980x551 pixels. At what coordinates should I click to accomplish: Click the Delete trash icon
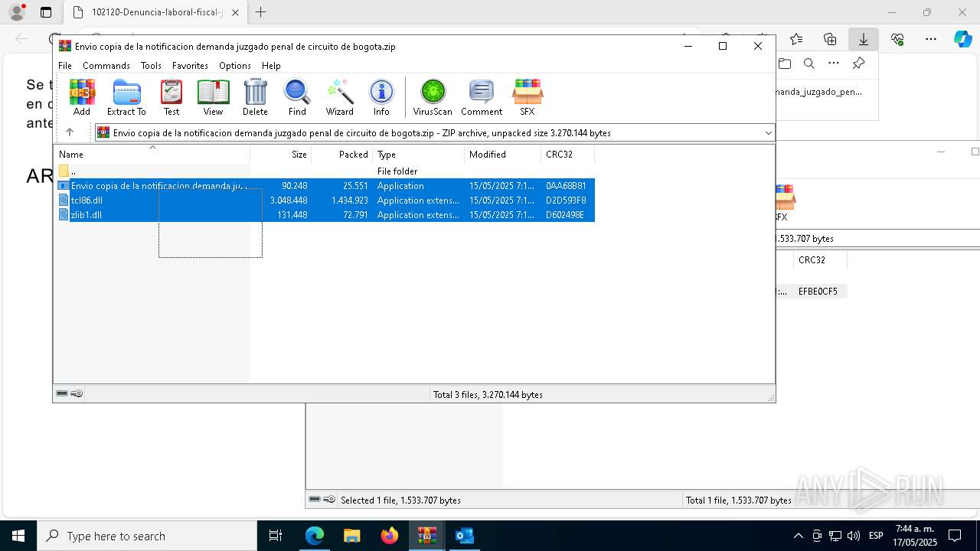click(255, 97)
